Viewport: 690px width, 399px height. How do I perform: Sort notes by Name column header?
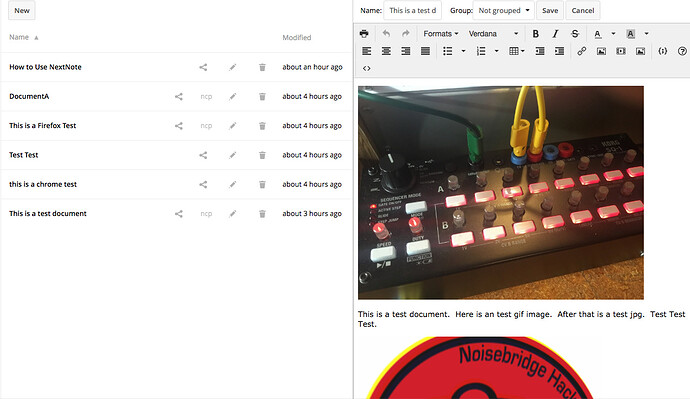tap(19, 37)
